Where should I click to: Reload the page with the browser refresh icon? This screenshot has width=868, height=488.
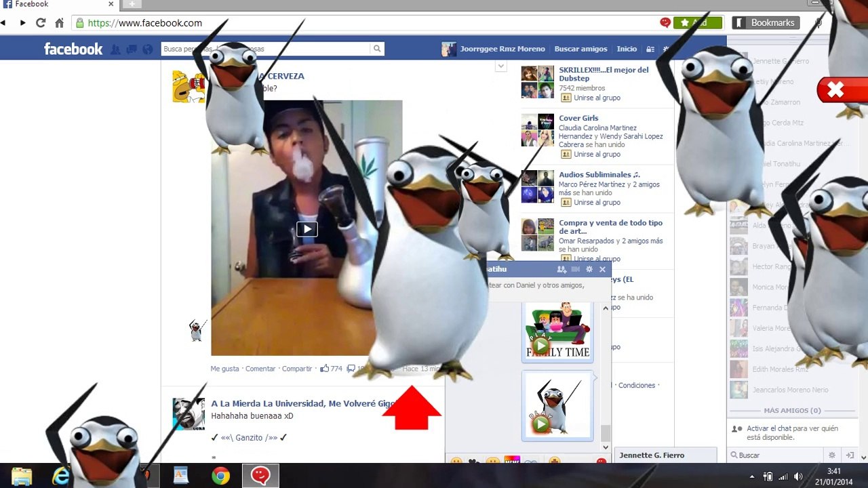coord(41,22)
